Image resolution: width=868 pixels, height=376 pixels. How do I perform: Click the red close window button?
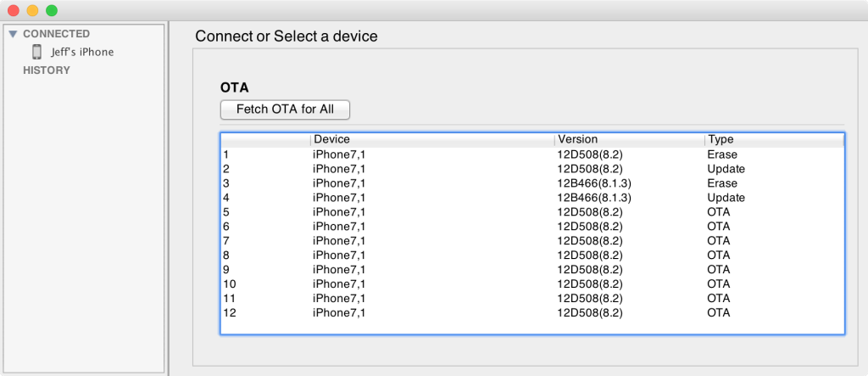click(14, 11)
